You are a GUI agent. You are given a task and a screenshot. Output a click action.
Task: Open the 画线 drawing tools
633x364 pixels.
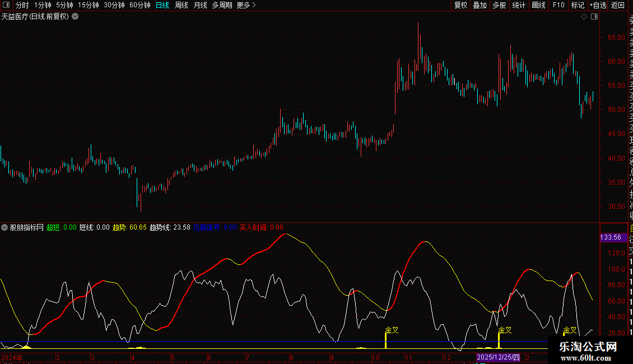point(538,5)
